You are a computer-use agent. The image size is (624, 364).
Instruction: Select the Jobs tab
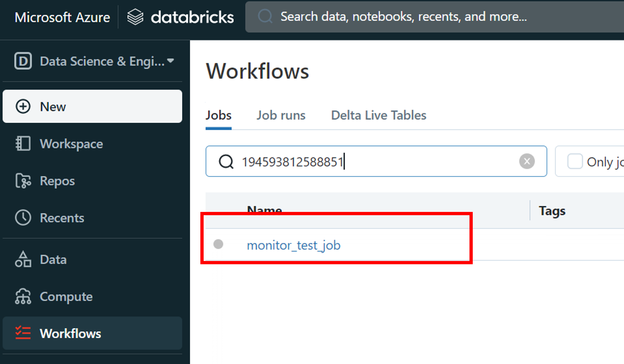[x=218, y=115]
